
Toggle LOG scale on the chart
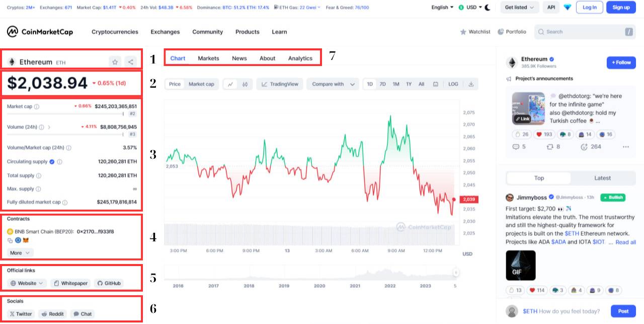point(453,84)
